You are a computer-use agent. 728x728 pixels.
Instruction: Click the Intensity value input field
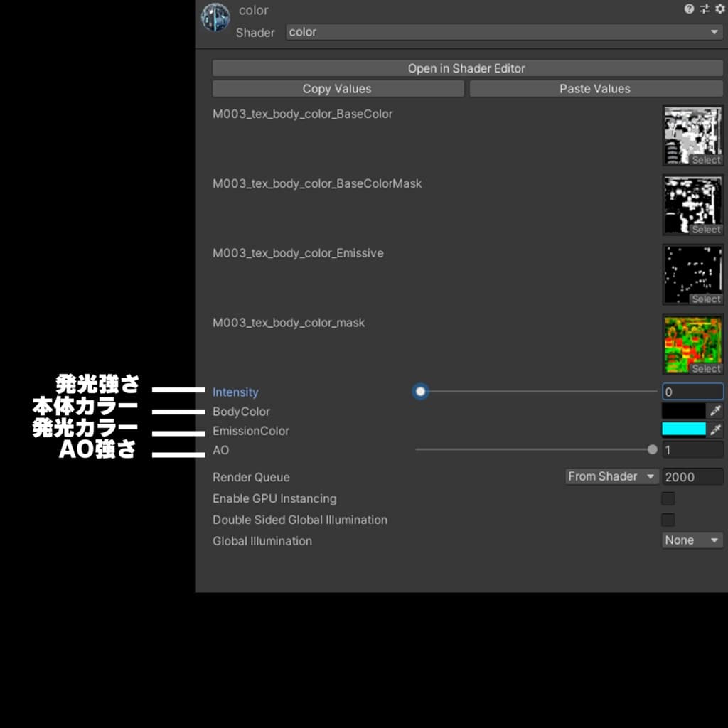[x=692, y=392]
